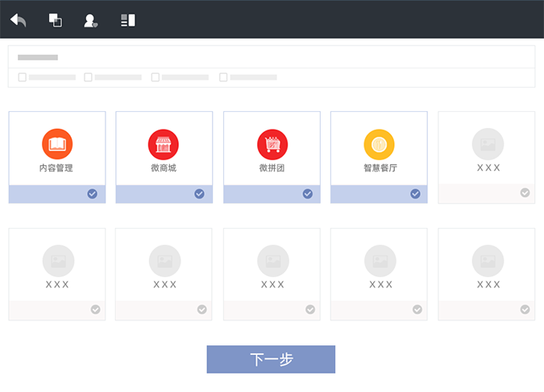Open the user account icon in toolbar
Image resolution: width=544 pixels, height=392 pixels.
coord(91,20)
